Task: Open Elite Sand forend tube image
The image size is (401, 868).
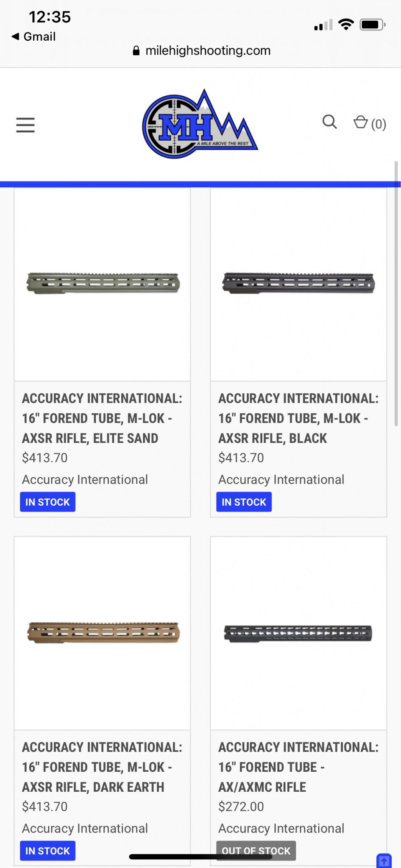Action: [103, 284]
